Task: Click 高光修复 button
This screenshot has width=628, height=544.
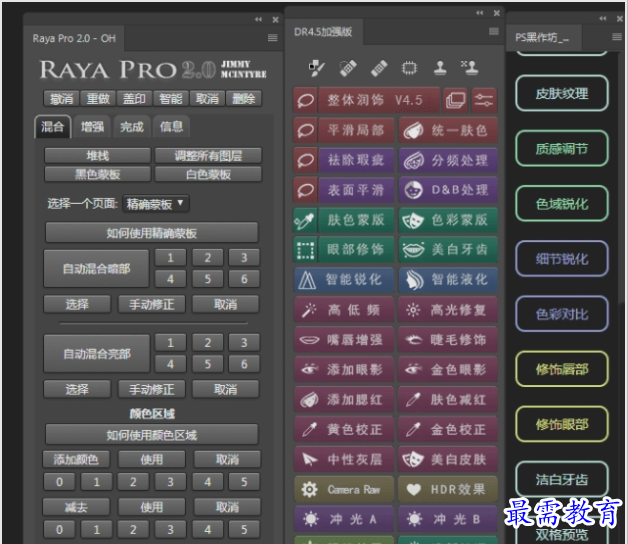Action: [x=448, y=310]
